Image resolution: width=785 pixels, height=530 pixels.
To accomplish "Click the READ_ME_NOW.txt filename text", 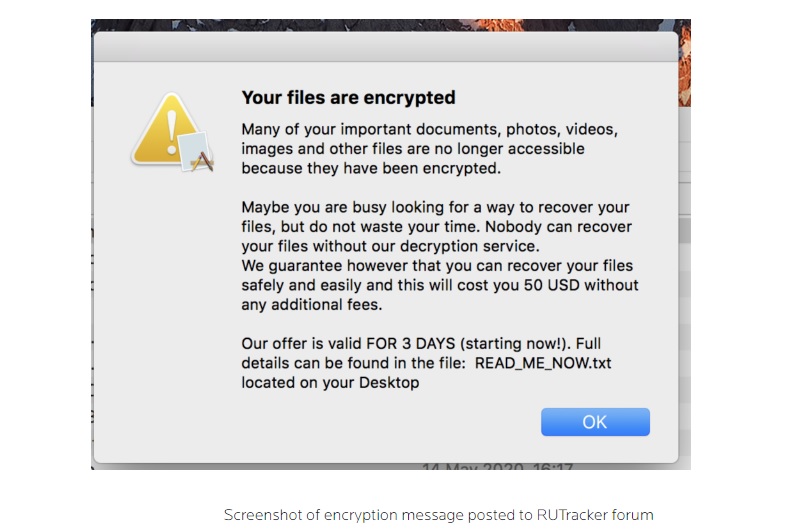I will tap(543, 363).
